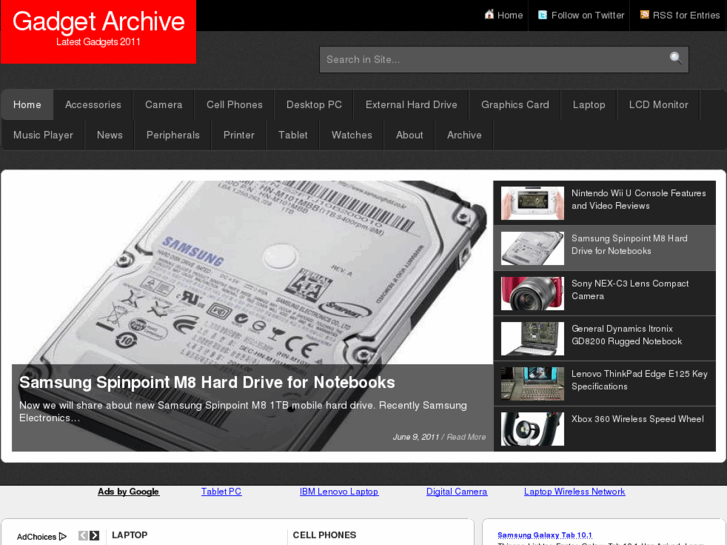
Task: Click the Ads by Google label
Action: tap(128, 492)
